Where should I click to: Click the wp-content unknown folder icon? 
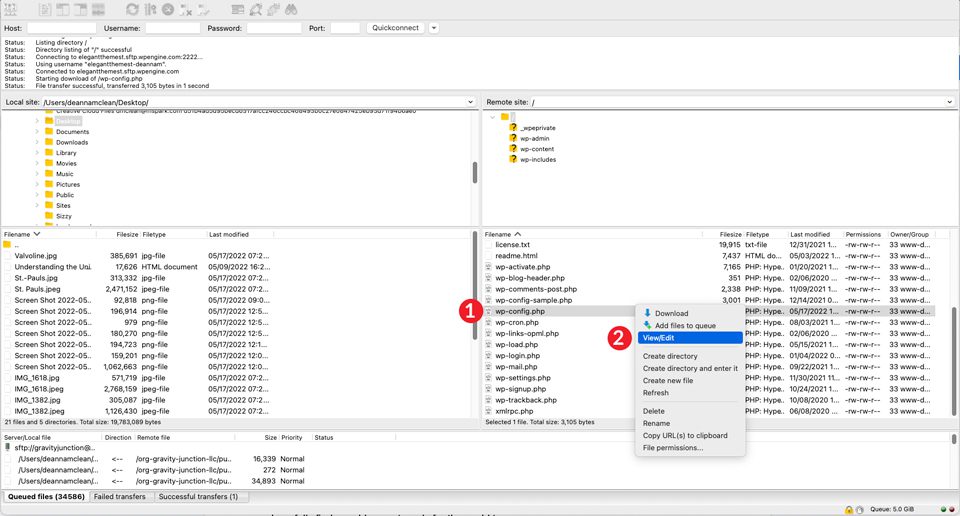pyautogui.click(x=514, y=149)
